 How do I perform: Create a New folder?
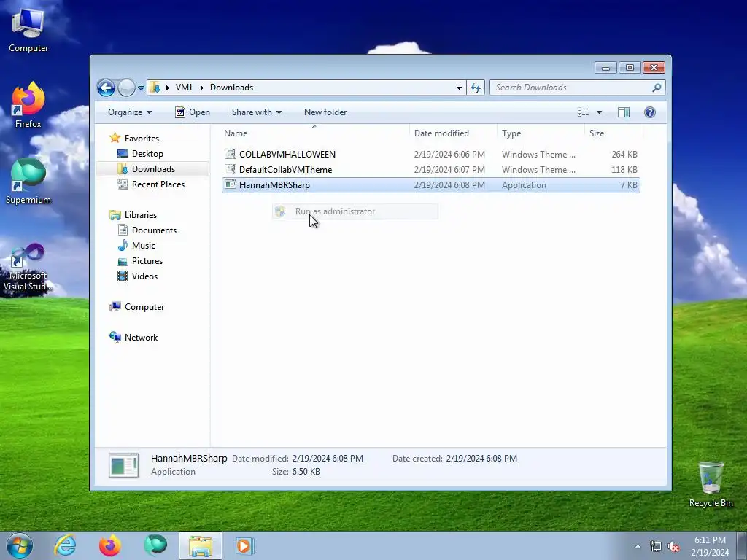325,112
